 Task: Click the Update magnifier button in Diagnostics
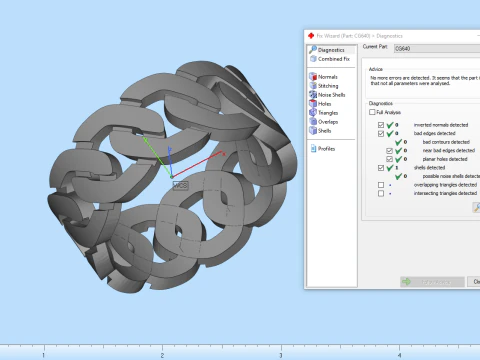[476, 207]
